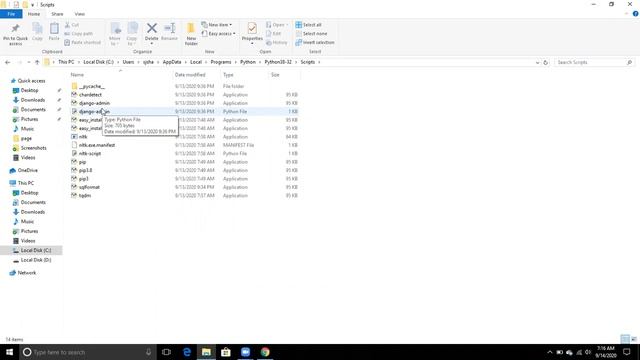This screenshot has height=360, width=640.
Task: Open the Windows Start menu
Action: 9,352
